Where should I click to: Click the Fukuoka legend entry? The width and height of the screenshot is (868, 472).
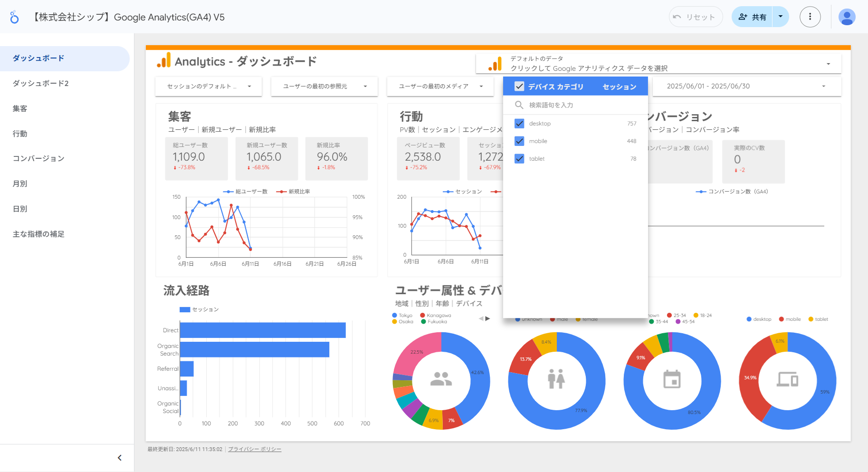(x=434, y=321)
